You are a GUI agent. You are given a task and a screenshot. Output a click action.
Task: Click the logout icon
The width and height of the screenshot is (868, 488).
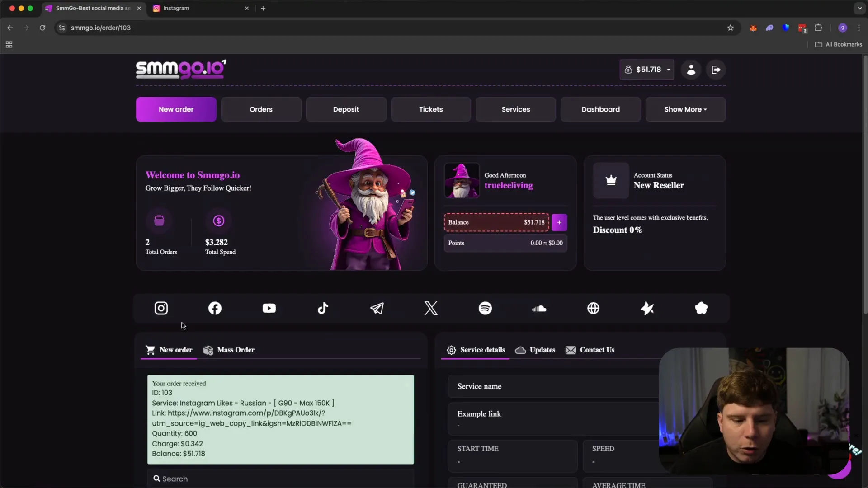coord(716,70)
